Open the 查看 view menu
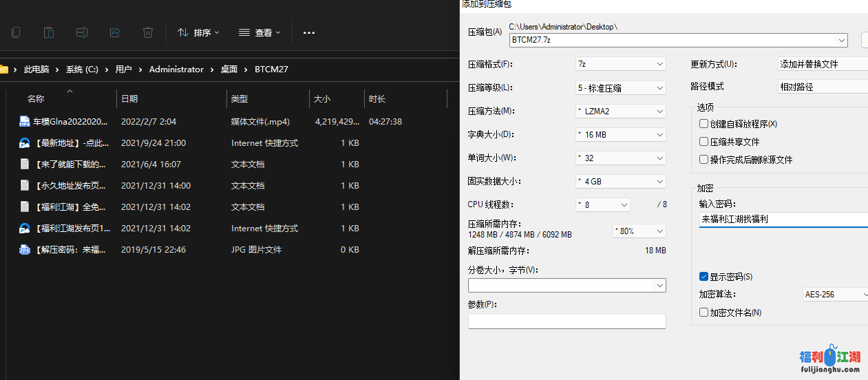 tap(260, 32)
